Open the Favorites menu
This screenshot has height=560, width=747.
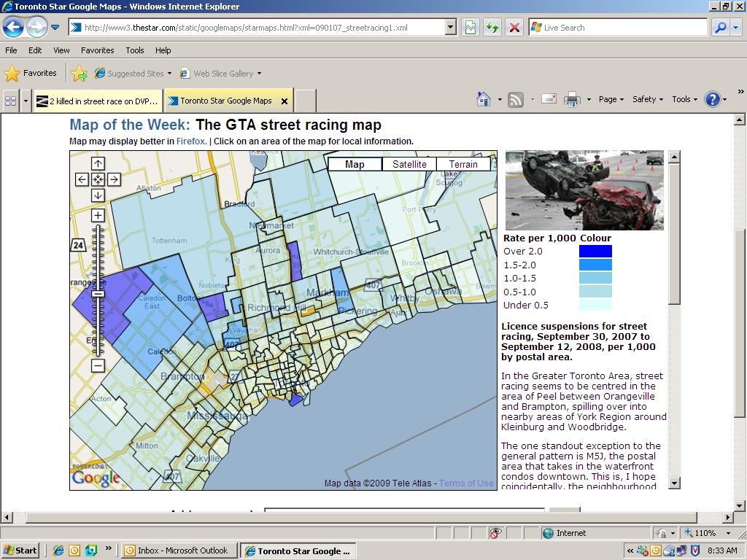click(97, 50)
